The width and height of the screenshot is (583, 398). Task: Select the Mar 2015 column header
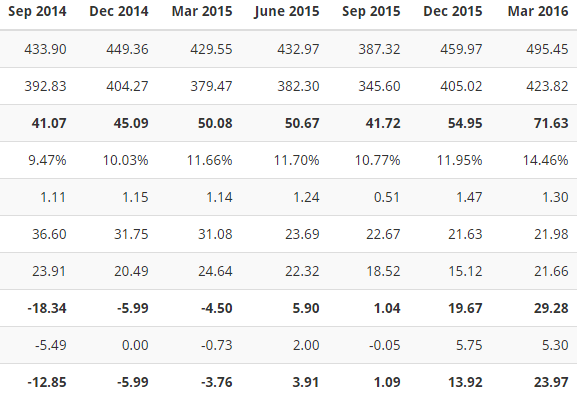pyautogui.click(x=202, y=11)
